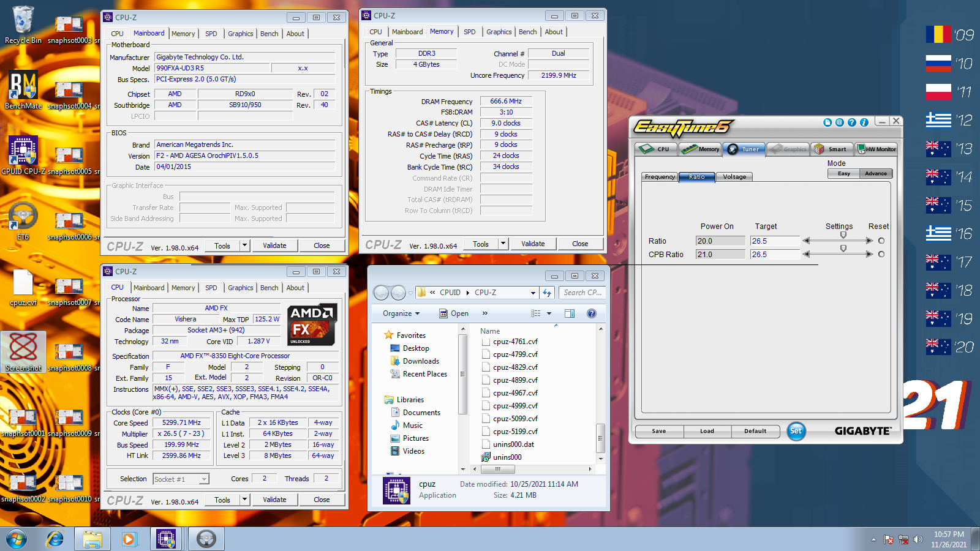Click the EasyTune6 Default button

pos(755,431)
